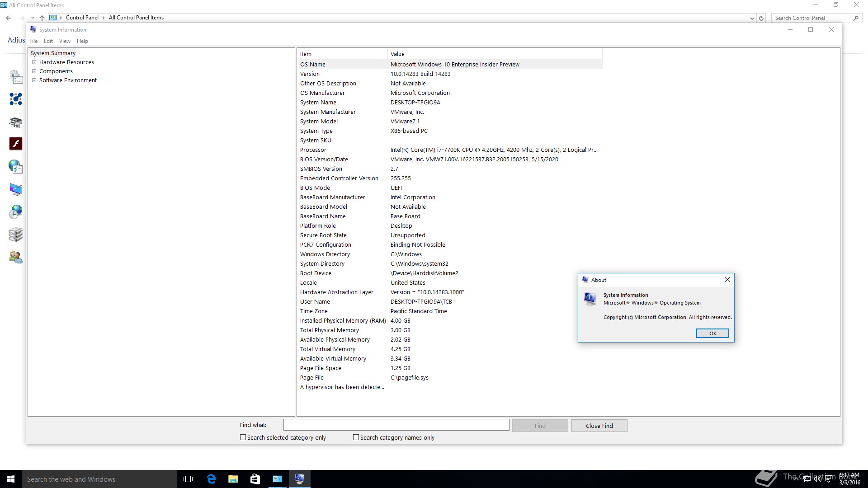Open the Help menu
Image resolution: width=868 pixels, height=488 pixels.
click(82, 41)
